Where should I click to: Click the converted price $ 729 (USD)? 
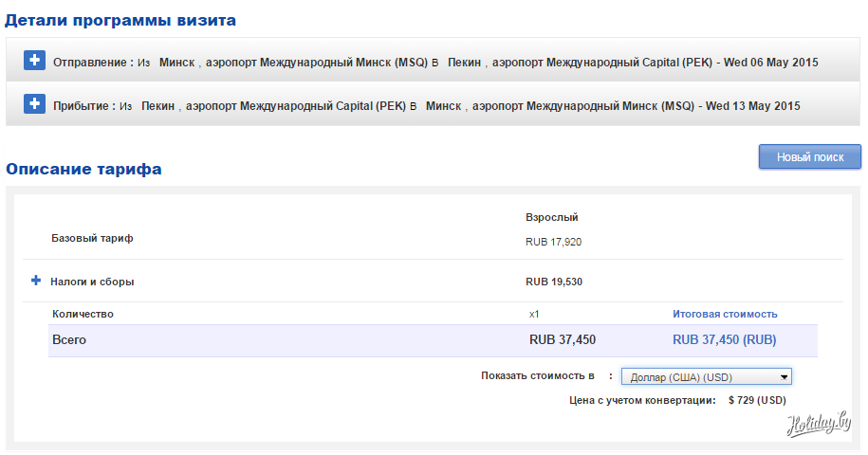click(757, 400)
